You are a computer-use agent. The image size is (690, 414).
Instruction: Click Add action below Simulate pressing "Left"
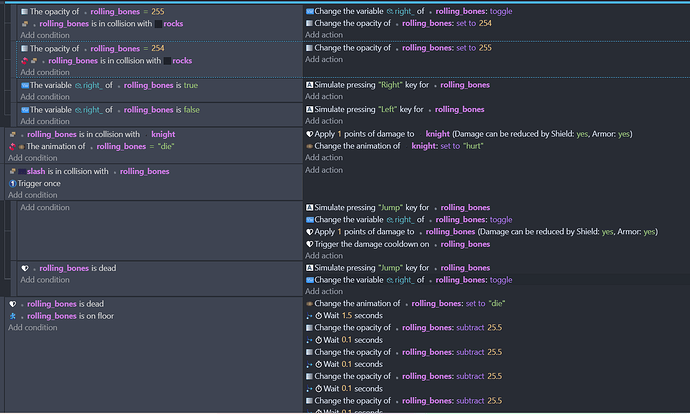(327, 121)
